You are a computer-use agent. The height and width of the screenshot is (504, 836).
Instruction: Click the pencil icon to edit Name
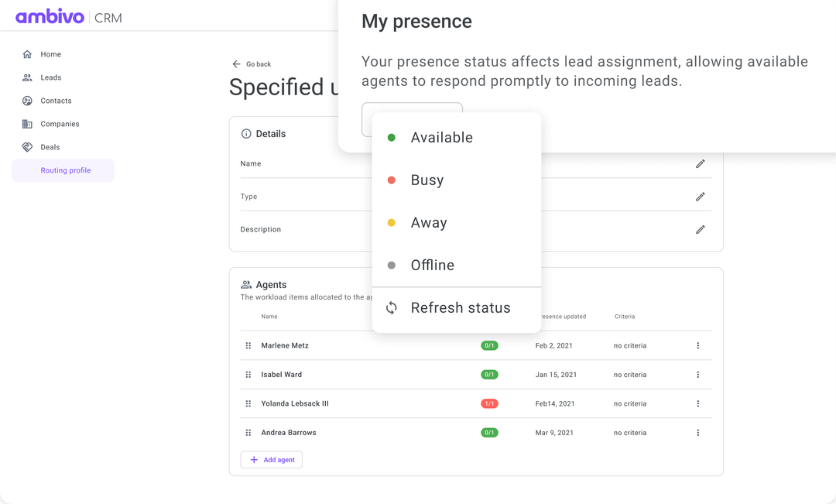[x=701, y=163]
